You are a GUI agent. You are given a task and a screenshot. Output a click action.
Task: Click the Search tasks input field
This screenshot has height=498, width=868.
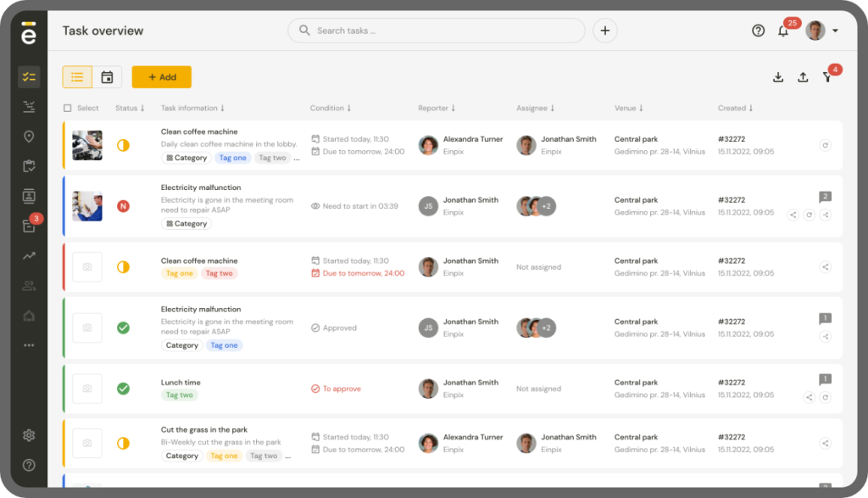[437, 31]
